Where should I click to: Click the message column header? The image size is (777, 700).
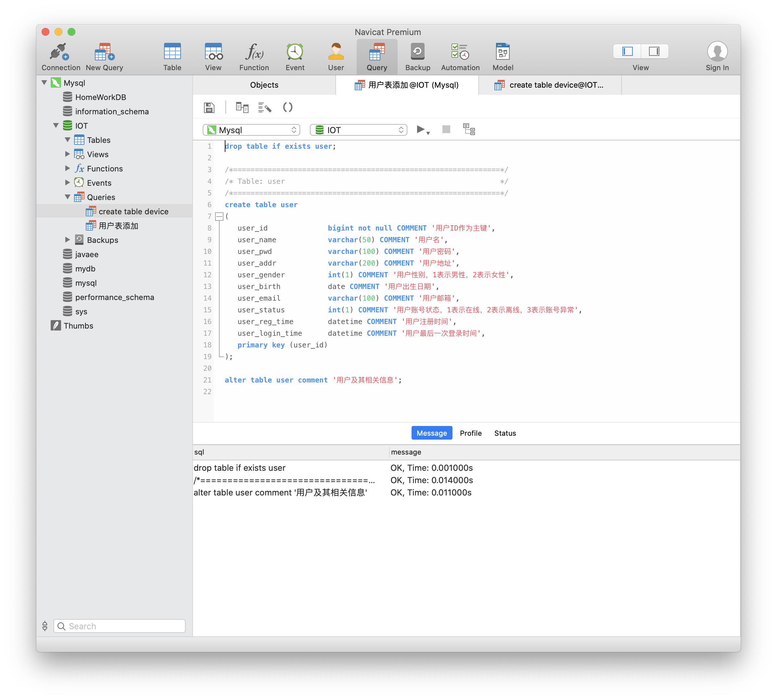point(565,452)
